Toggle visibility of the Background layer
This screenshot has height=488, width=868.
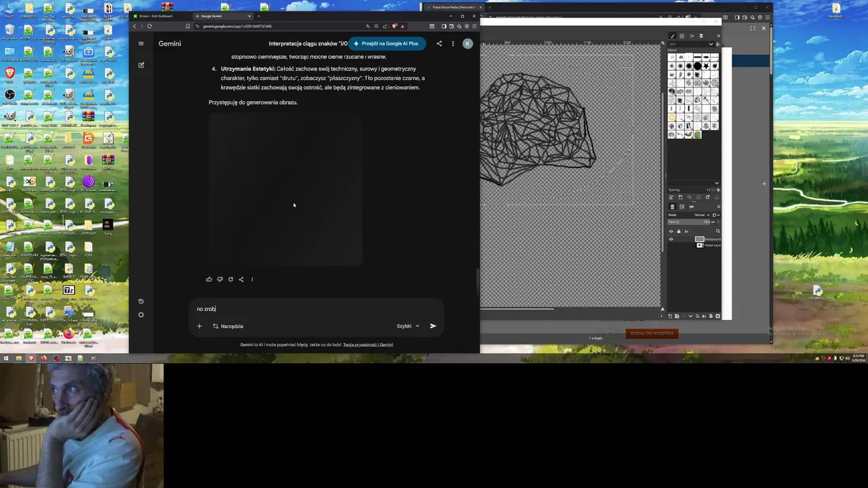coord(671,239)
